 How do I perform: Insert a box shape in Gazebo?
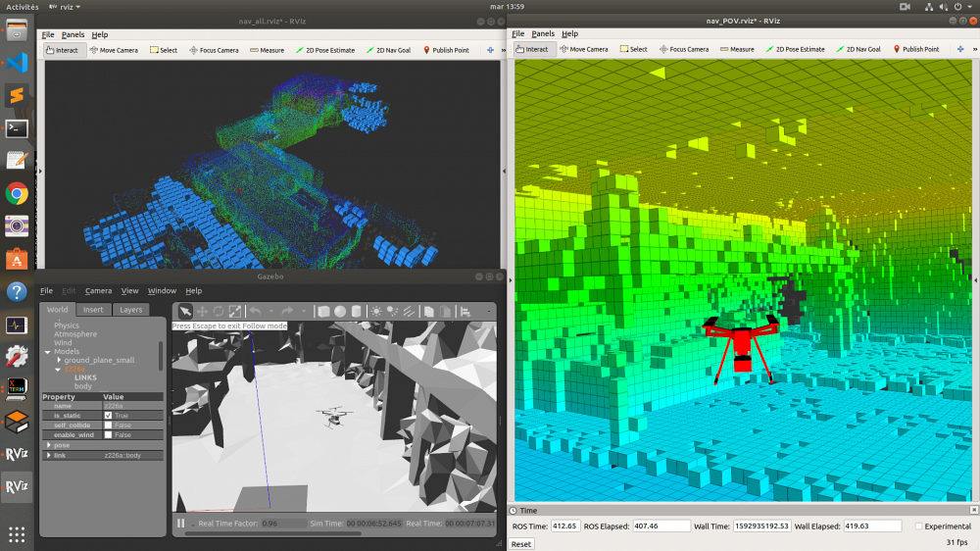[323, 312]
